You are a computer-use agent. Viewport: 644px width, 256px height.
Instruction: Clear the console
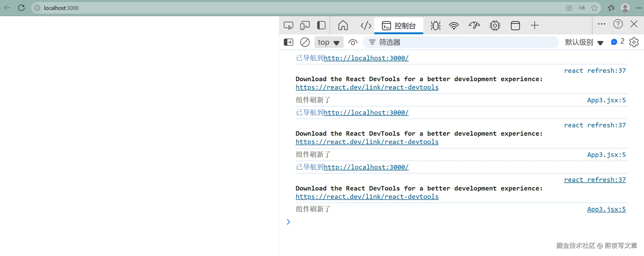coord(305,42)
